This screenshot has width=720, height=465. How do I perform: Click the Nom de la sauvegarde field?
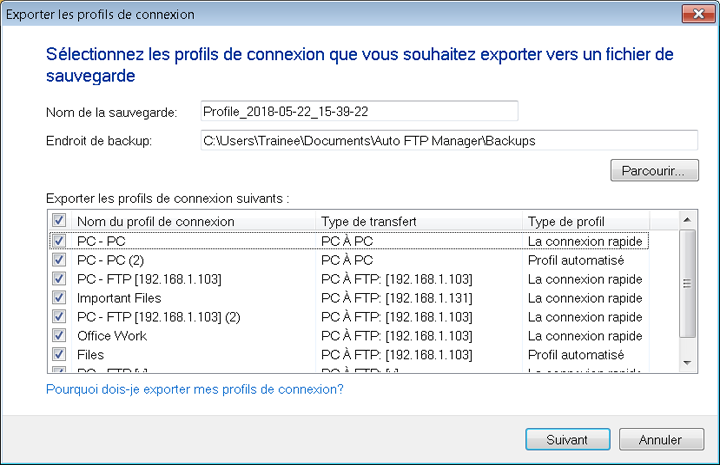click(x=358, y=111)
